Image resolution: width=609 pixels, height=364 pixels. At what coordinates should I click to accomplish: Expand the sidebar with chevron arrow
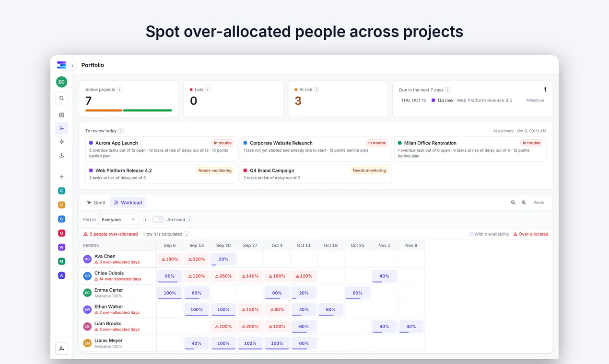pos(72,66)
